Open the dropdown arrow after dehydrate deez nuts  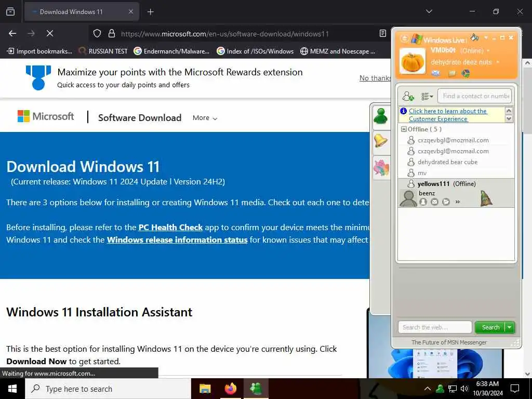pos(498,62)
